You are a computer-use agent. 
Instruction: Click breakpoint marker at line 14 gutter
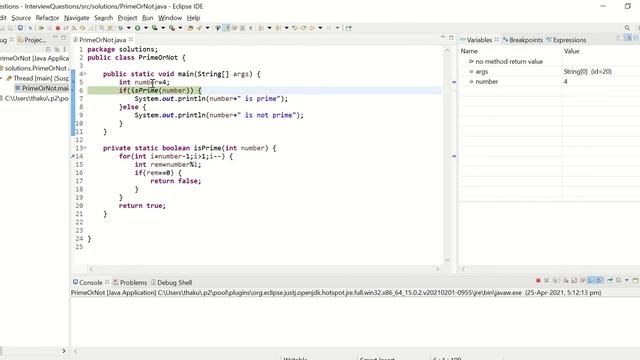click(x=73, y=156)
